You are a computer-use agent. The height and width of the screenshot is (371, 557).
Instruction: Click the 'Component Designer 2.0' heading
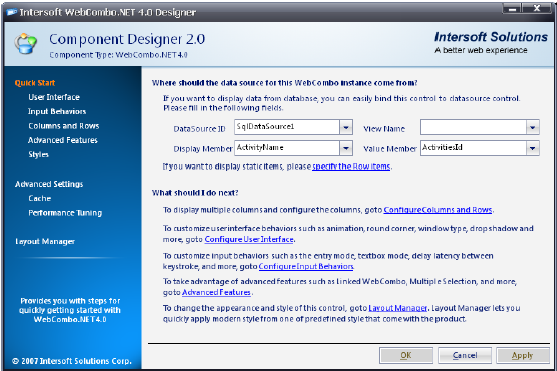click(x=127, y=39)
